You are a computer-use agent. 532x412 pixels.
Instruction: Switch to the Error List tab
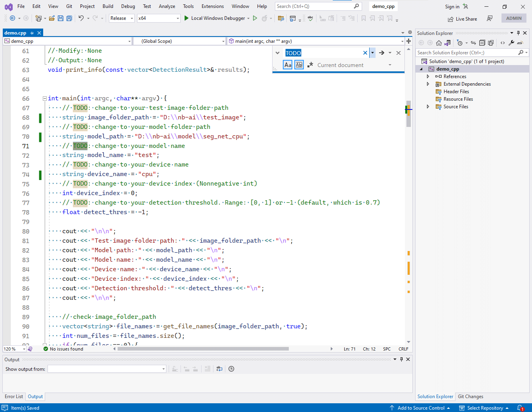(x=14, y=397)
